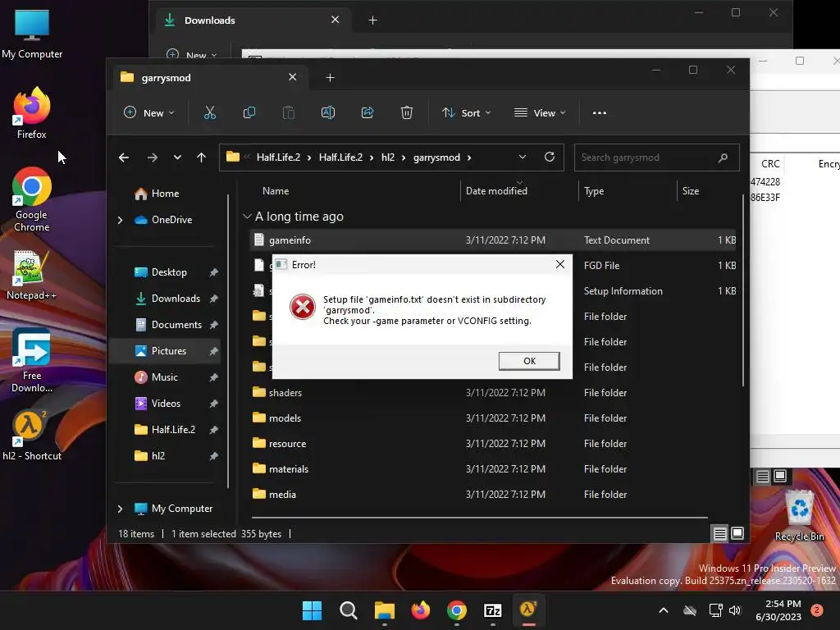Open Notepad++ desktop shortcut

[x=31, y=276]
